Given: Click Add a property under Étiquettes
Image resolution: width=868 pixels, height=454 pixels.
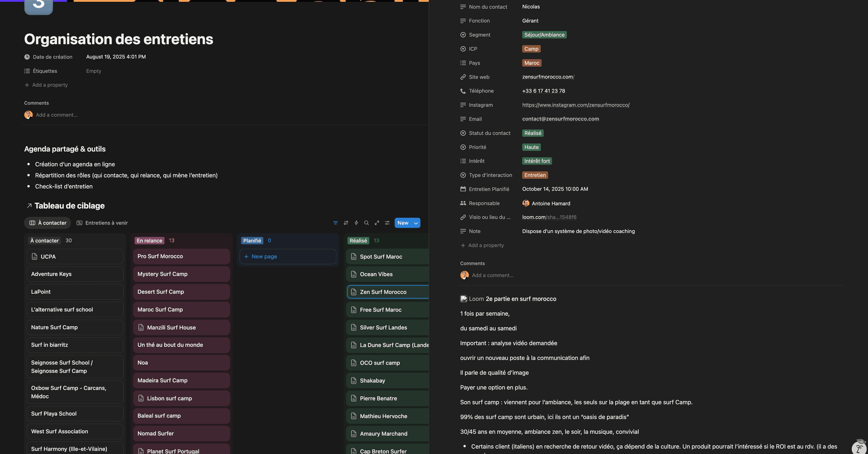Looking at the screenshot, I should (x=46, y=85).
